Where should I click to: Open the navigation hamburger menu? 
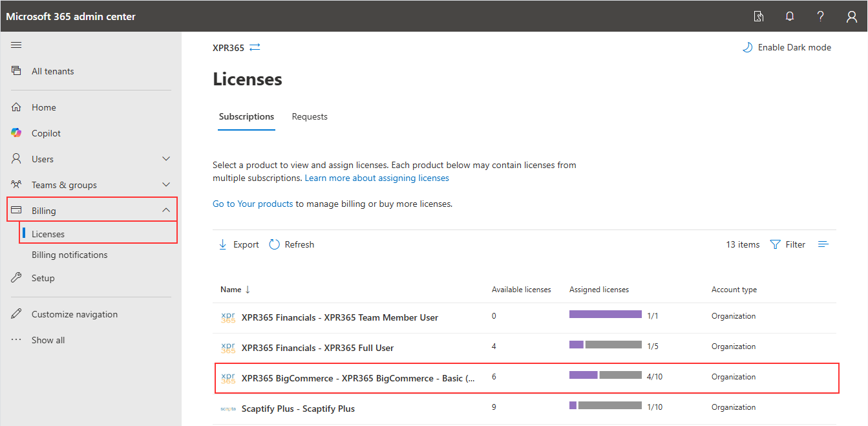coord(16,45)
